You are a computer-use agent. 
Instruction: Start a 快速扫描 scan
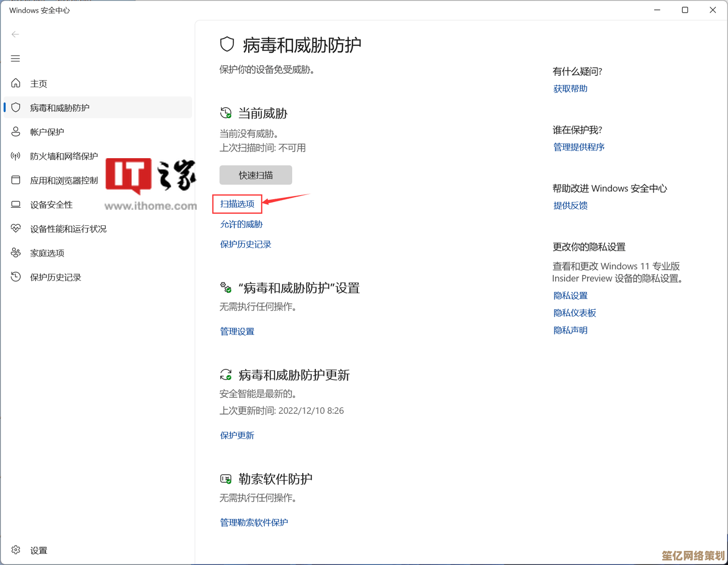[x=255, y=174]
